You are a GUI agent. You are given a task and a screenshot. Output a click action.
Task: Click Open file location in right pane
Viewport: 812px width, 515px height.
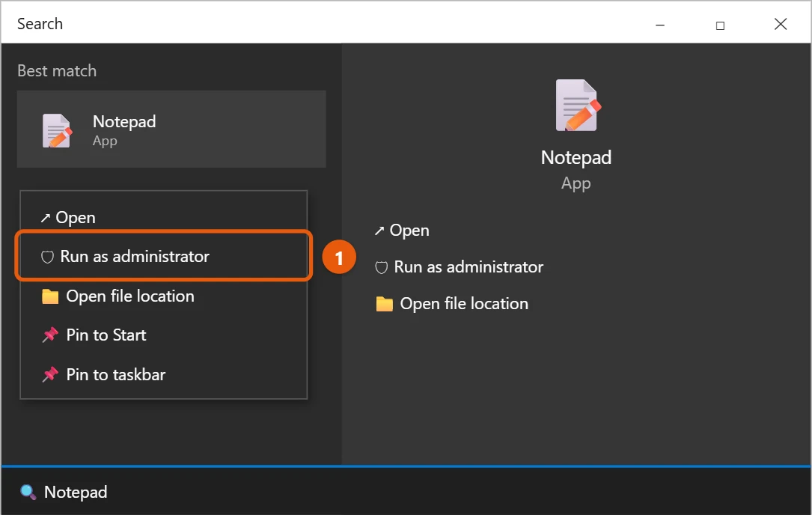pos(451,304)
